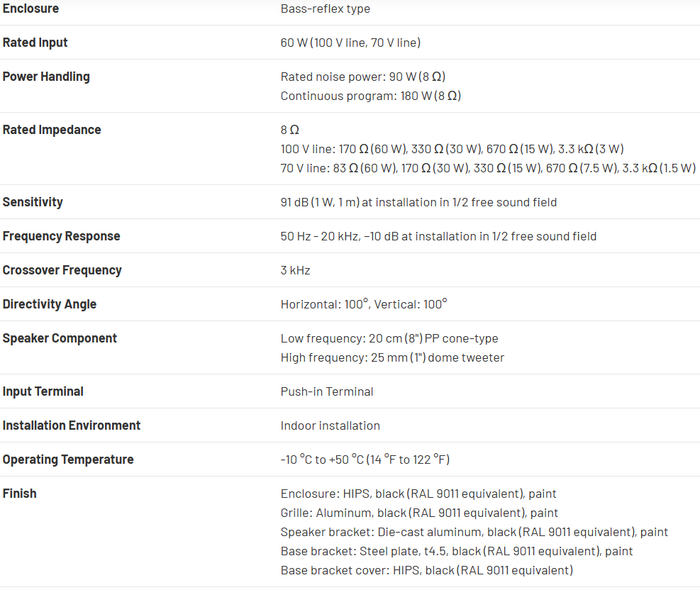
Task: Select the Operating Temperature label
Action: (68, 460)
